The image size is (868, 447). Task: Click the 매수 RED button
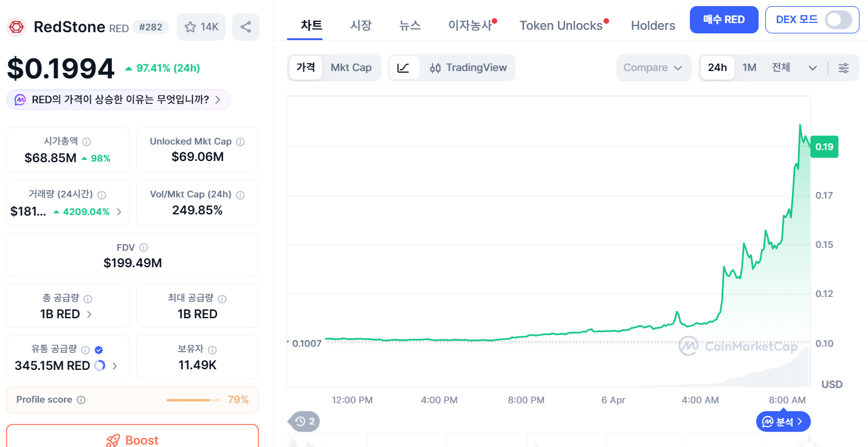point(724,19)
